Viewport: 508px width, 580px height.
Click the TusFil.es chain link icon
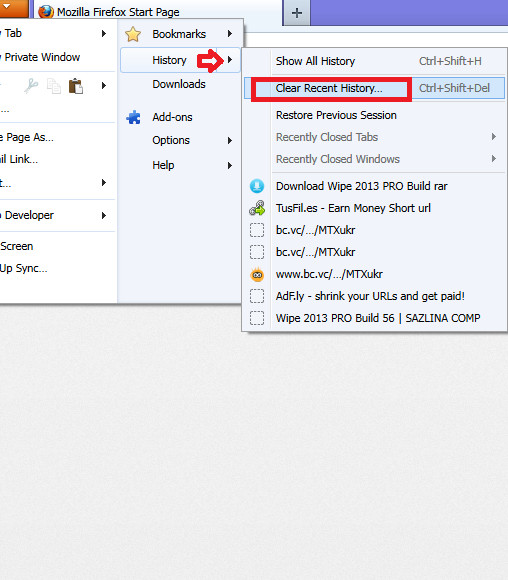[x=257, y=208]
